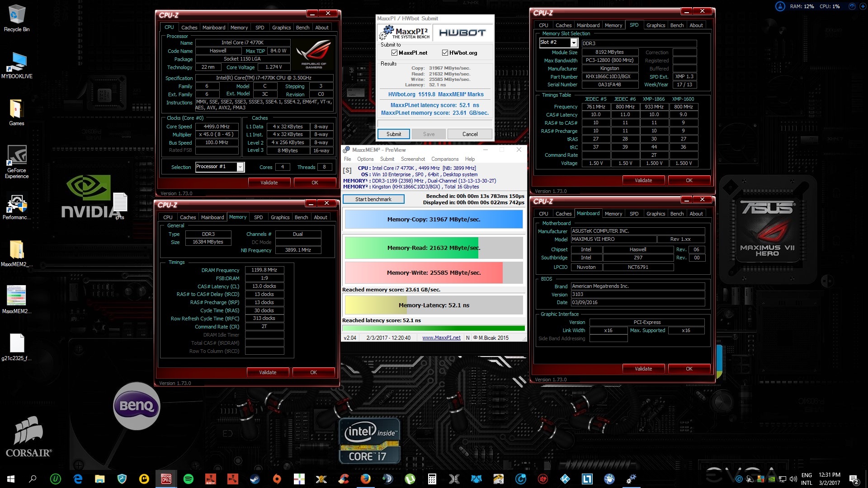Click the Start benchmark button
Image resolution: width=868 pixels, height=488 pixels.
click(x=373, y=199)
